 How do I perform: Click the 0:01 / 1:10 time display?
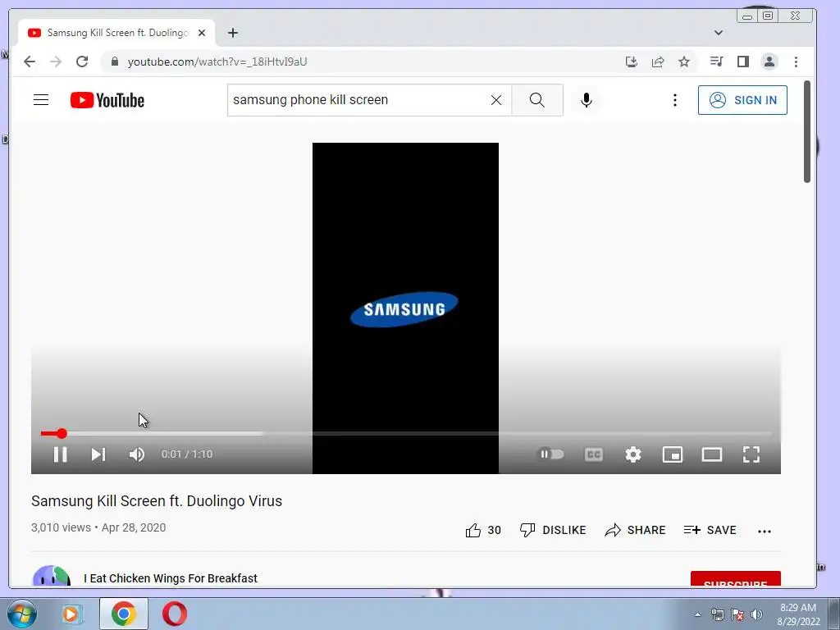click(187, 454)
